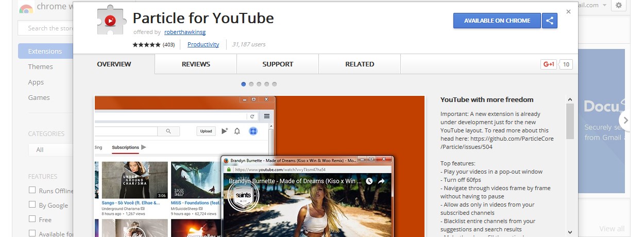Open the roberthawkinsg developer link

click(185, 32)
